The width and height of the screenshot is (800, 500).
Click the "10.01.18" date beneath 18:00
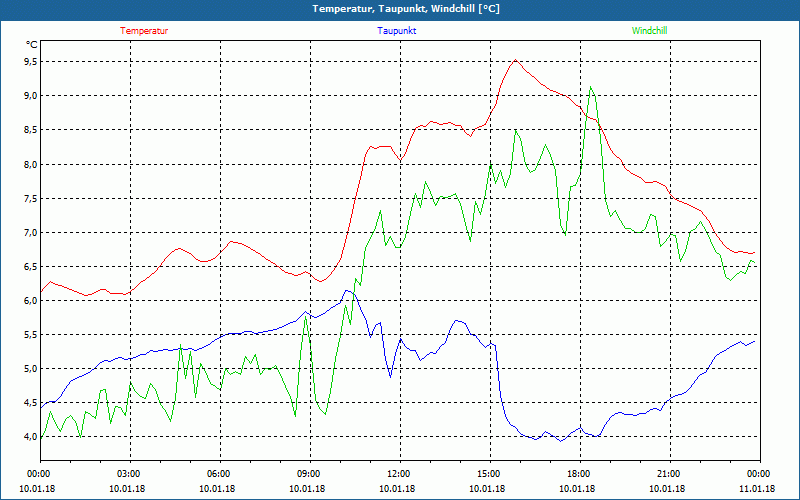click(577, 489)
